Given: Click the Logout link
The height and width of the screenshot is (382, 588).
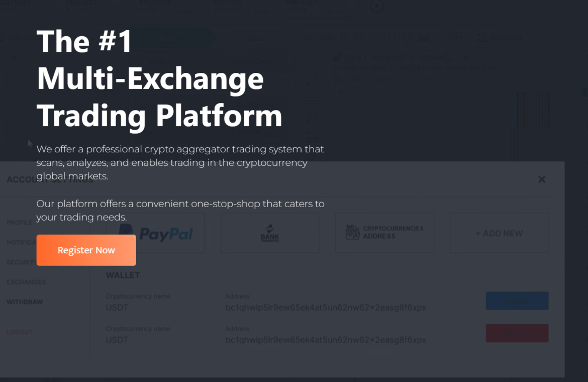Looking at the screenshot, I should point(20,332).
